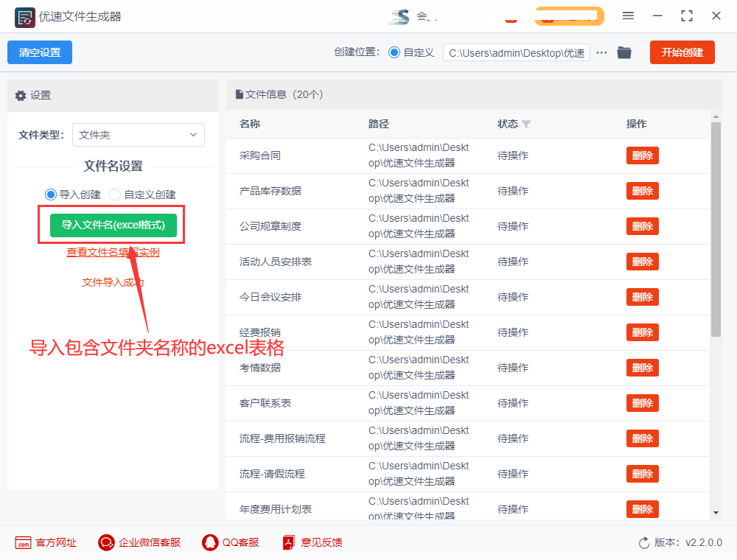Delete the 年度费用计划表 row

coord(642,509)
